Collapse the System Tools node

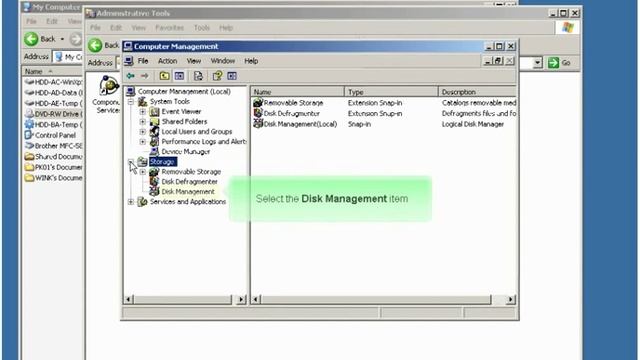click(131, 102)
